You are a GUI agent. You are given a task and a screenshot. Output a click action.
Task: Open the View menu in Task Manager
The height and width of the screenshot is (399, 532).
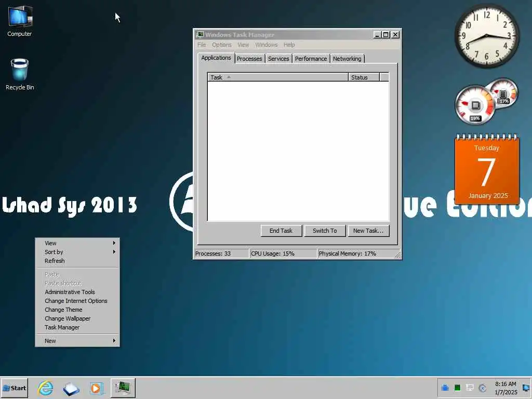[x=243, y=45]
